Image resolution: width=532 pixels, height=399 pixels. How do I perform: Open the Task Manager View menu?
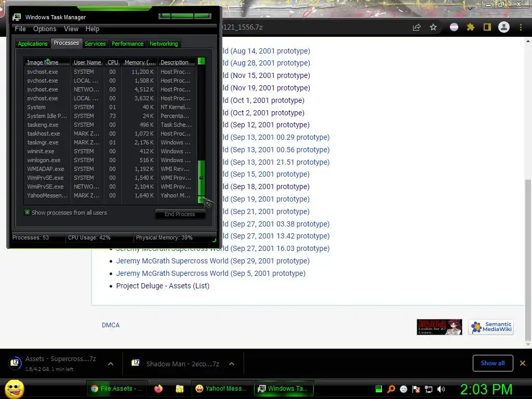[x=71, y=29]
